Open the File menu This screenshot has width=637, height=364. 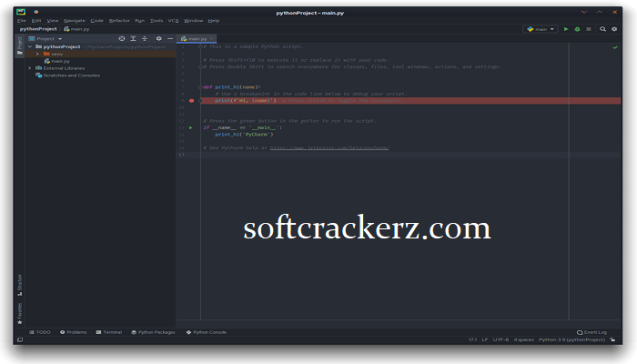coord(22,21)
